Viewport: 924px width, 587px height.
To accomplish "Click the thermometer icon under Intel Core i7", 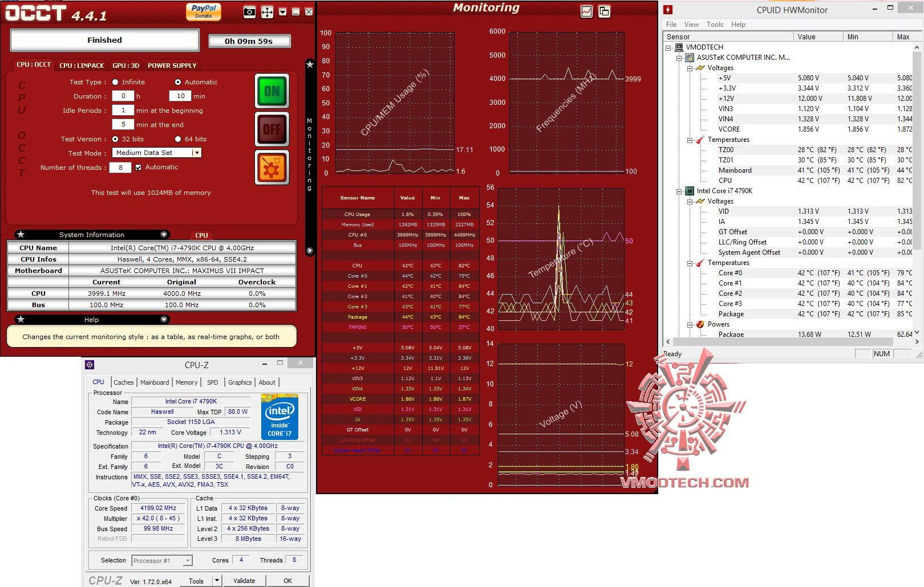I will 700,263.
